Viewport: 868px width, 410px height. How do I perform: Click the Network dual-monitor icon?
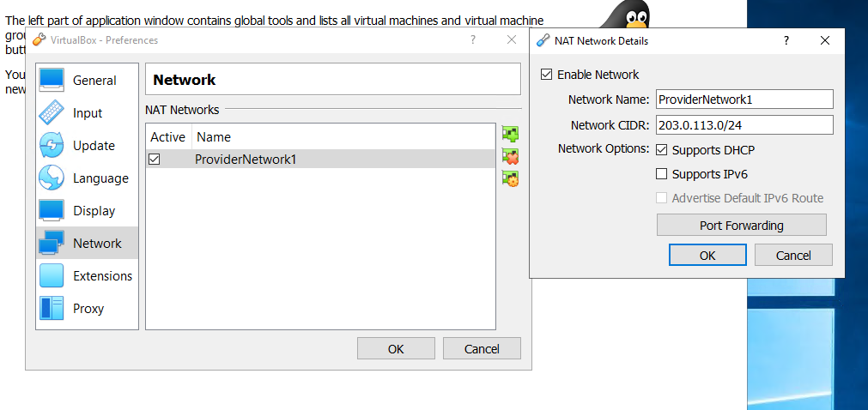[52, 243]
